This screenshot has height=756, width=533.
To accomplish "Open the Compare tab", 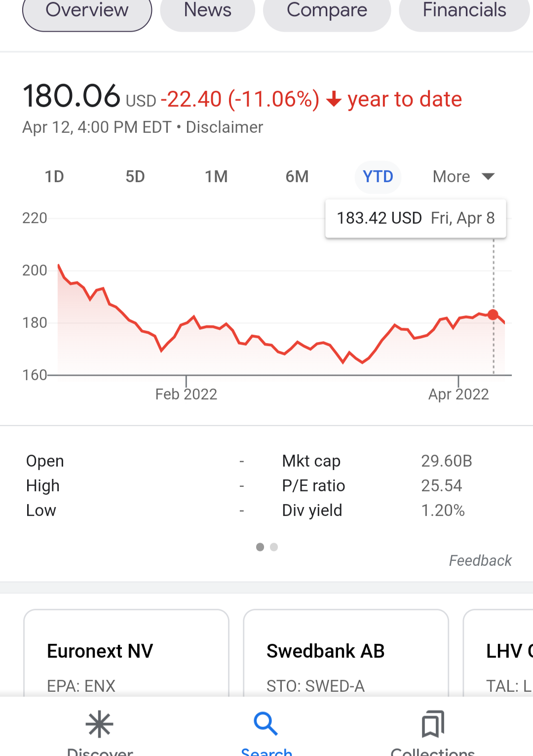I will pos(327,11).
